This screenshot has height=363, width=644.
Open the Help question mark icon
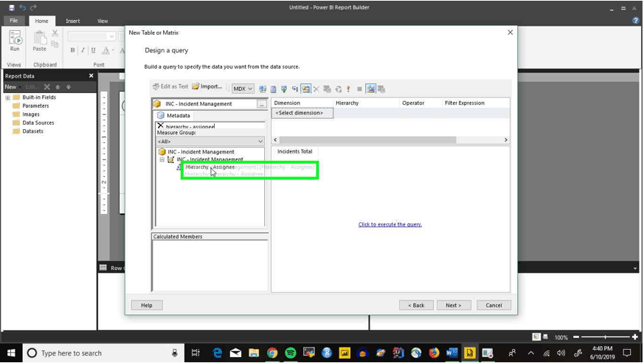click(x=636, y=21)
